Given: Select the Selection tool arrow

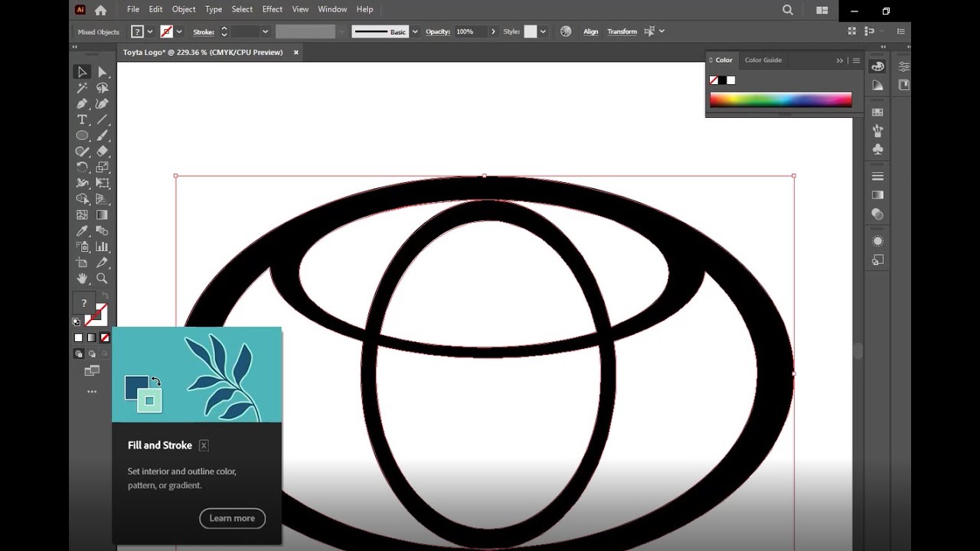Looking at the screenshot, I should coord(82,72).
